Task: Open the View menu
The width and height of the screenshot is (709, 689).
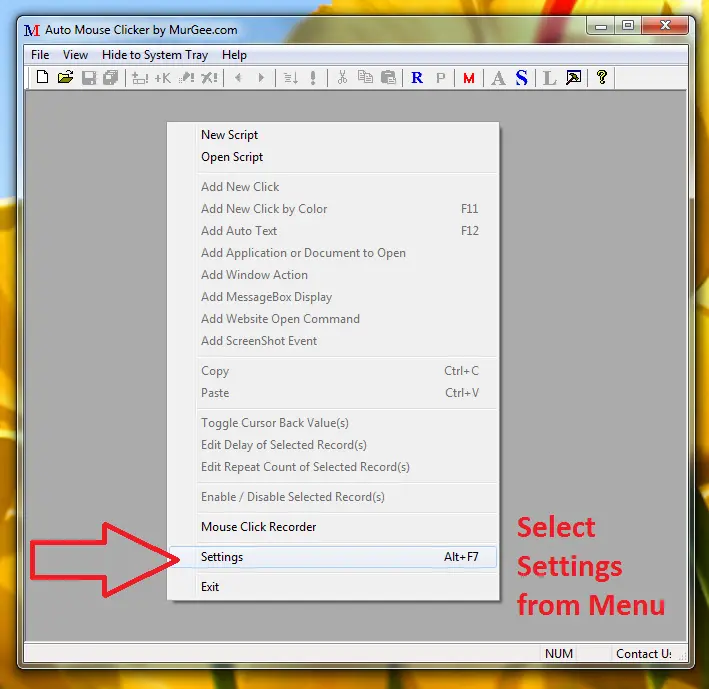Action: point(75,55)
